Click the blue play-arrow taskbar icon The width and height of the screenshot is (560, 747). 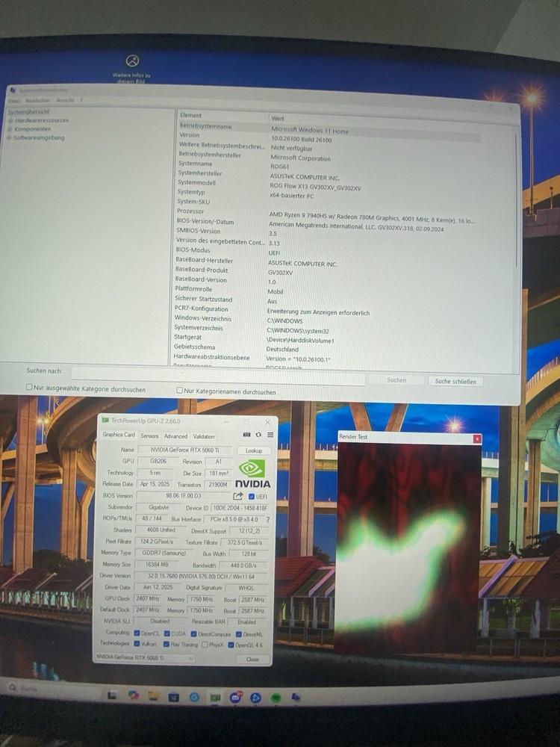pos(255,698)
